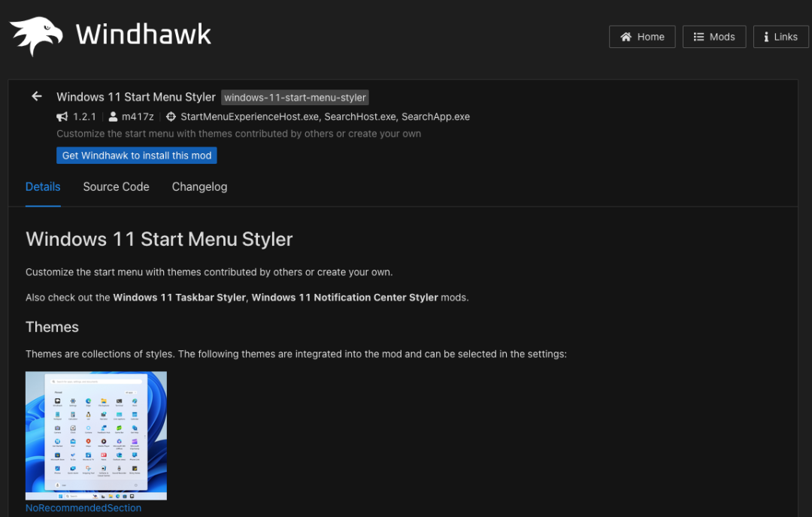Viewport: 812px width, 517px height.
Task: Click the StartMenuExperienceHost.exe process name
Action: [x=250, y=116]
